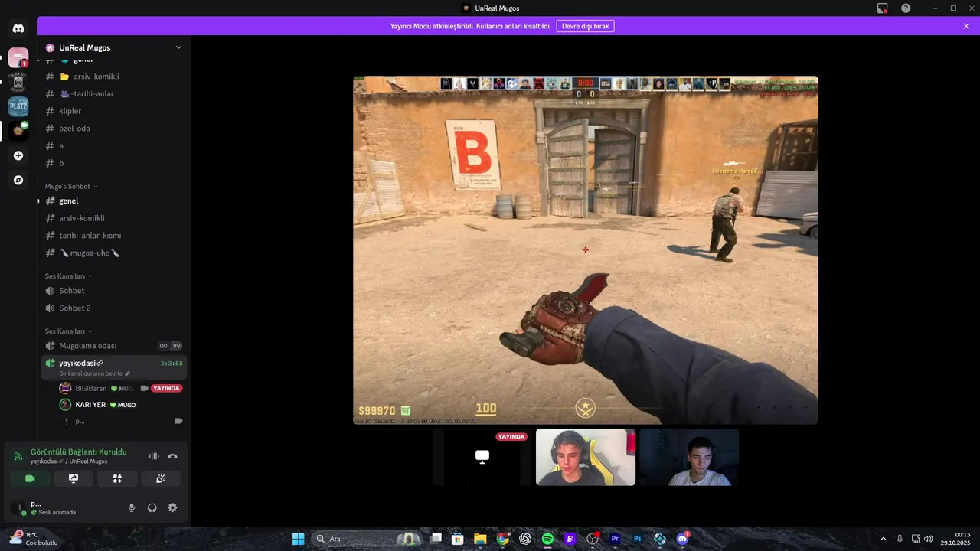This screenshot has height=551, width=980.
Task: Click Görüntülü Bağlantı Kuruldu status text
Action: click(x=78, y=452)
